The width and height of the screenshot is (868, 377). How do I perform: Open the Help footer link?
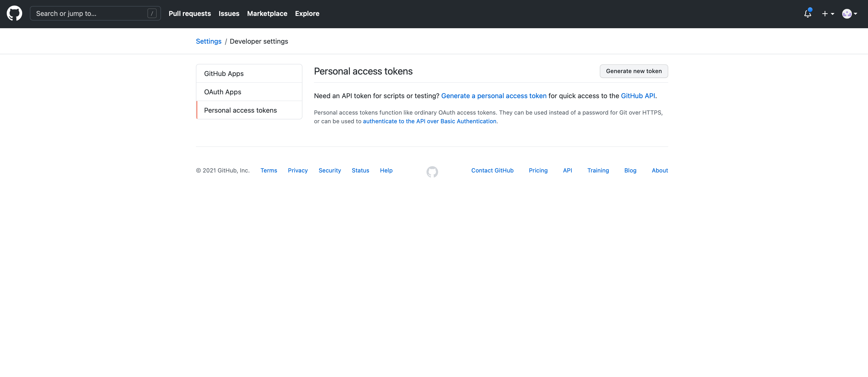click(386, 170)
